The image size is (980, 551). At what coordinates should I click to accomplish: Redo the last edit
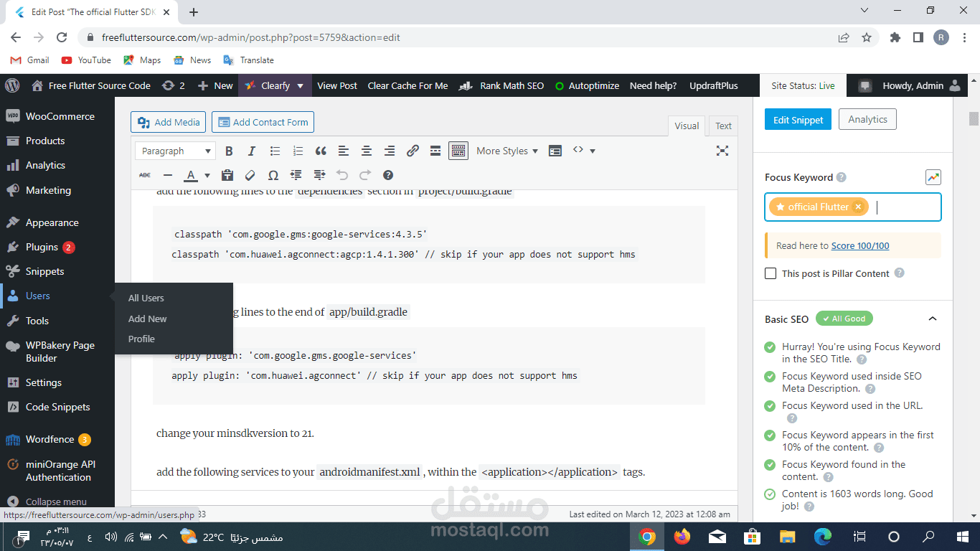tap(365, 175)
